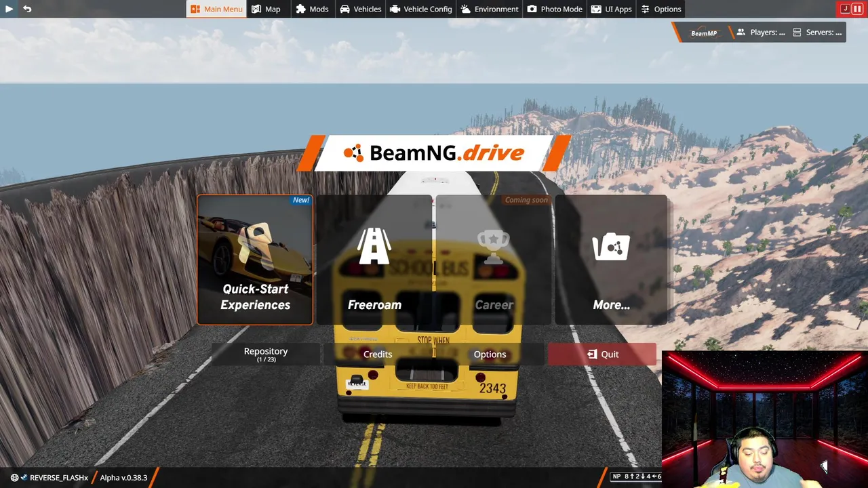Open Options button below the cards

(x=490, y=354)
